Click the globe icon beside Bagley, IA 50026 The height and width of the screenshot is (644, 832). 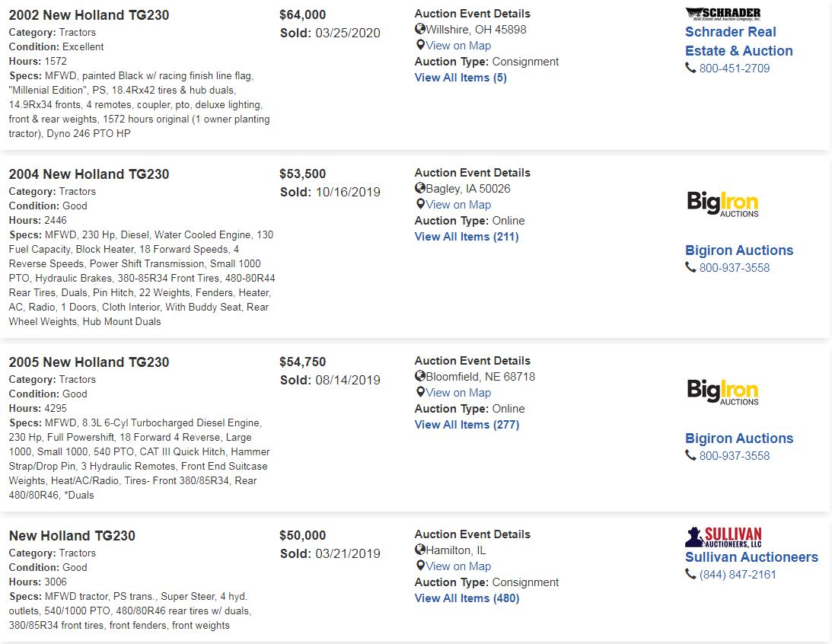pos(419,188)
